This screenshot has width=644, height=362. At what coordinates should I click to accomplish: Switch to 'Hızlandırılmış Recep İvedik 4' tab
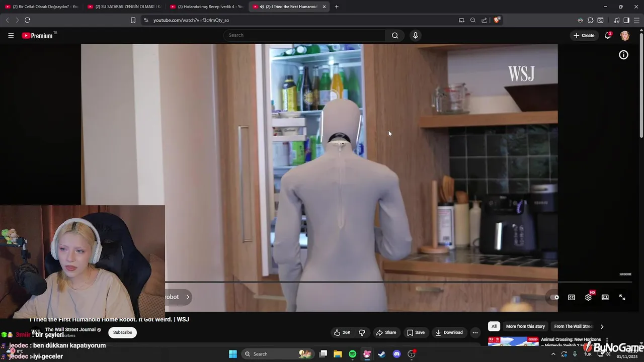point(207,7)
